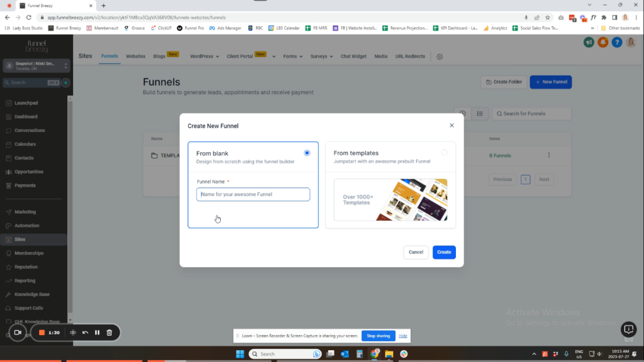Expand the WordPress dropdown menu
Viewport: 644px width, 362px height.
pyautogui.click(x=204, y=57)
